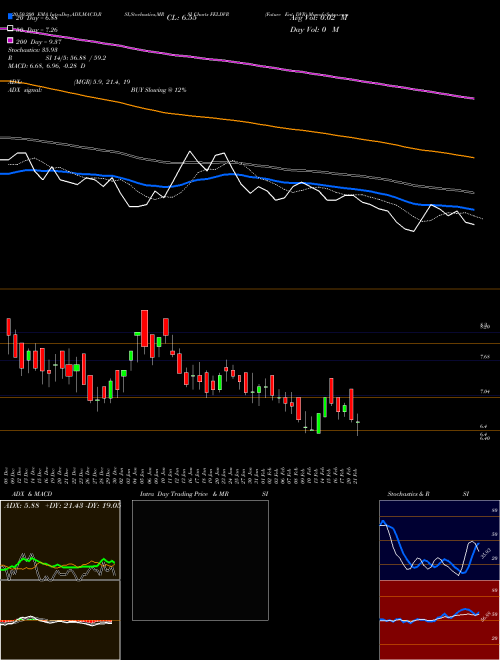Screen dimensions: 500x660
Task: Click the 'MACD: 6.68, 6.96, -0.28 D' line
Action: pos(47,66)
